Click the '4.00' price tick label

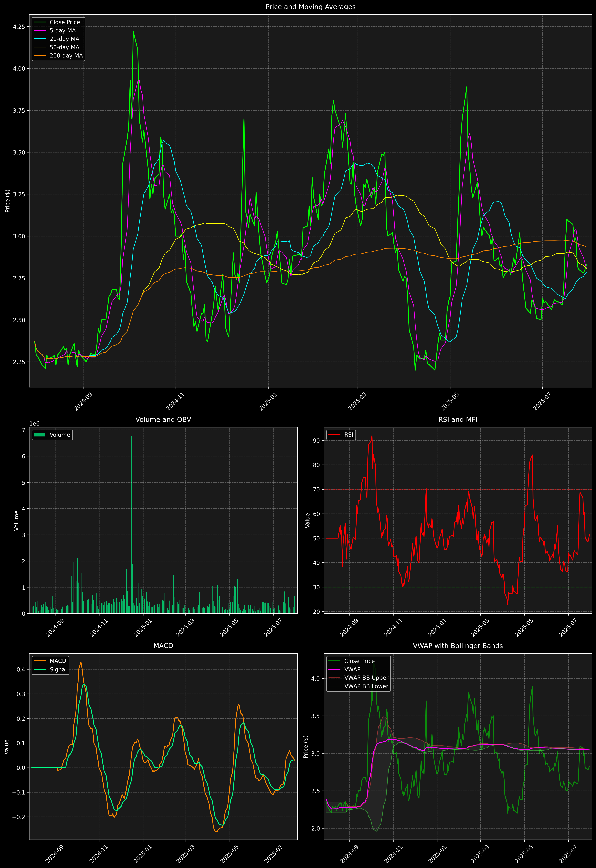pyautogui.click(x=19, y=68)
